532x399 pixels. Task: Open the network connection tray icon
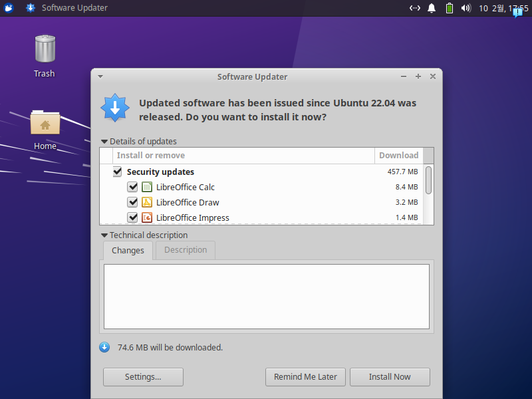[x=415, y=7]
